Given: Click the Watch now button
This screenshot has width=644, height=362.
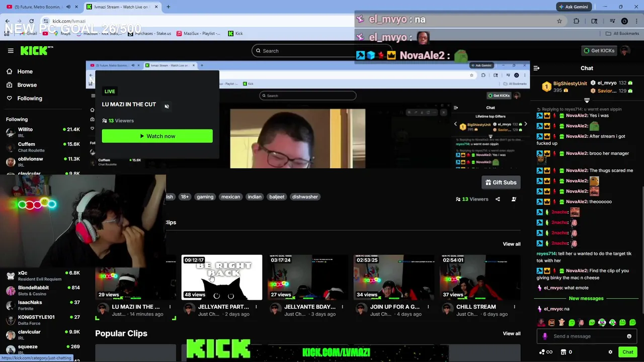Looking at the screenshot, I should [x=157, y=136].
